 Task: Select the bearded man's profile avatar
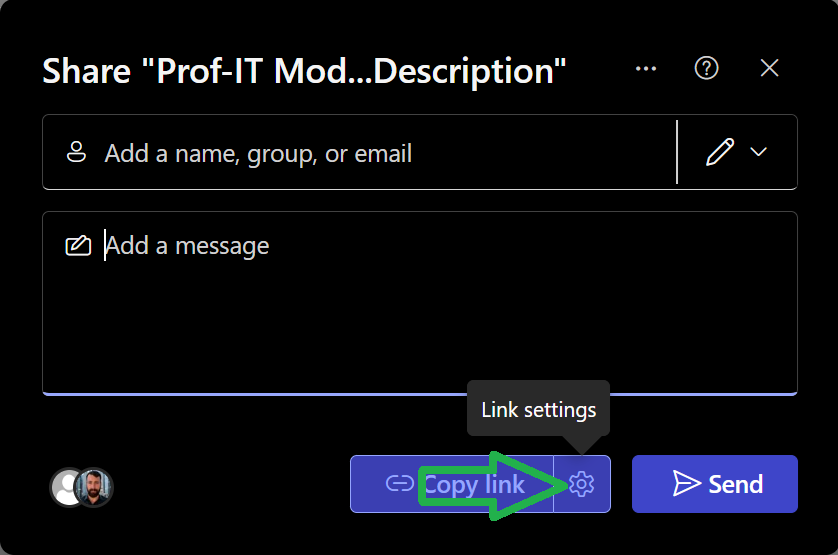point(96,487)
